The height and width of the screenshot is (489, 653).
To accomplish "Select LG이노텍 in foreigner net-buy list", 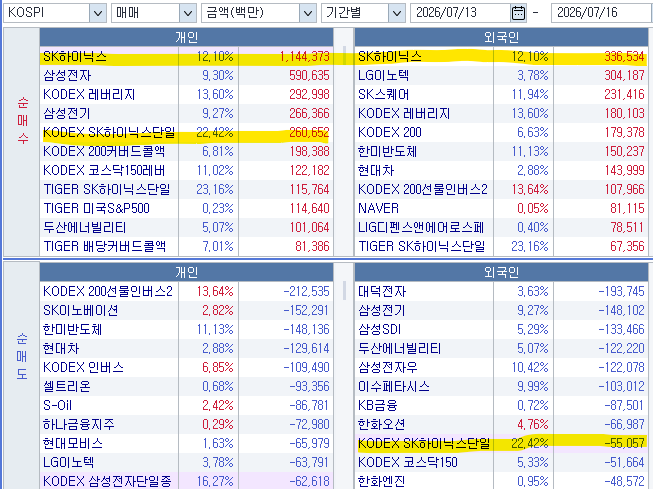I will (384, 75).
